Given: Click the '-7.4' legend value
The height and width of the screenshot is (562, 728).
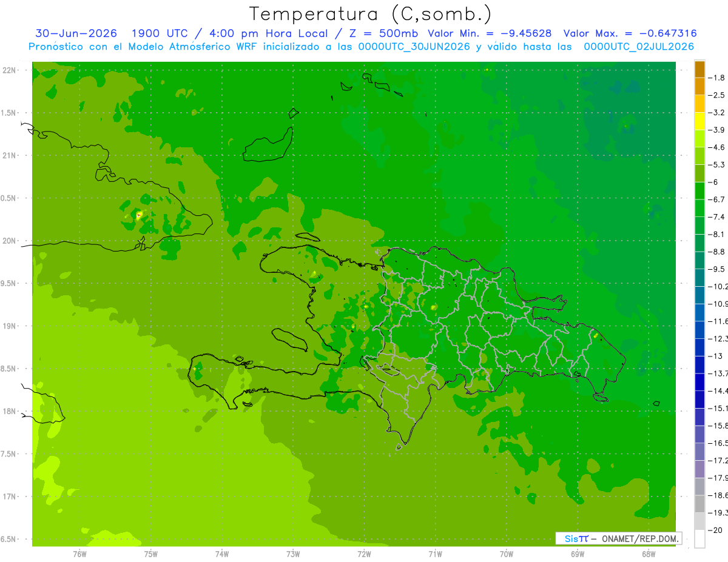Looking at the screenshot, I should [x=716, y=216].
